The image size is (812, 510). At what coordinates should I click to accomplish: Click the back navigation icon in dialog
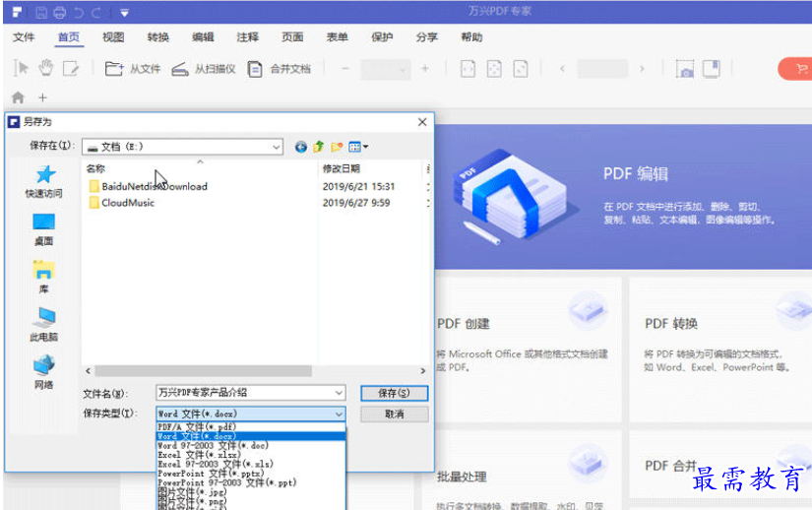click(x=301, y=147)
